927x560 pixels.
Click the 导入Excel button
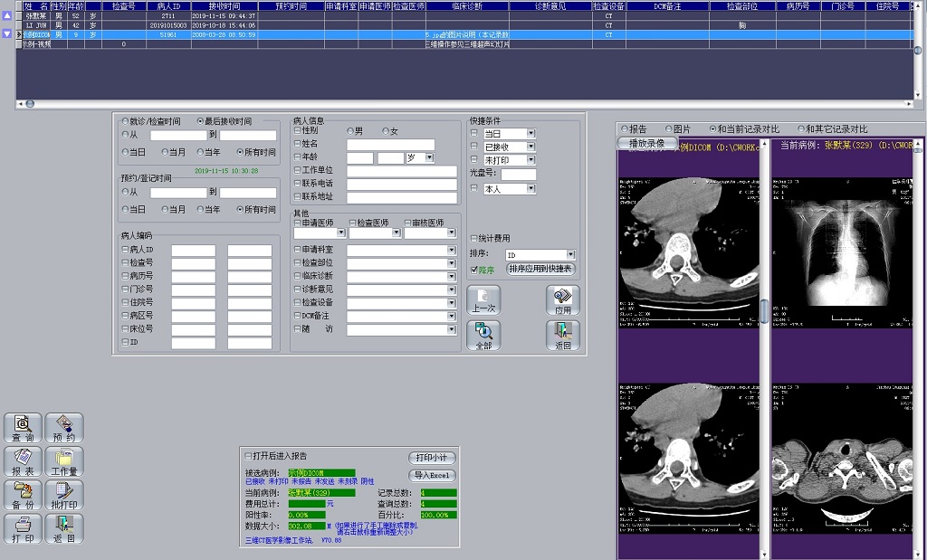(432, 476)
